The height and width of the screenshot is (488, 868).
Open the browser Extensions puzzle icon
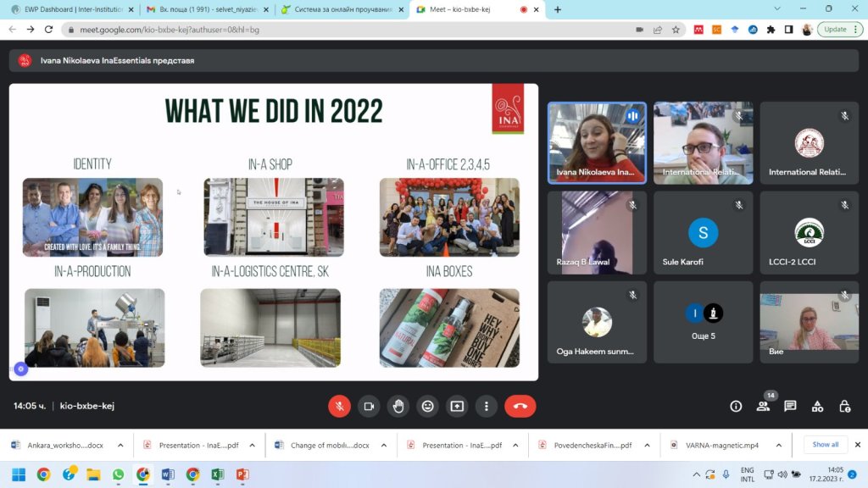pos(771,30)
